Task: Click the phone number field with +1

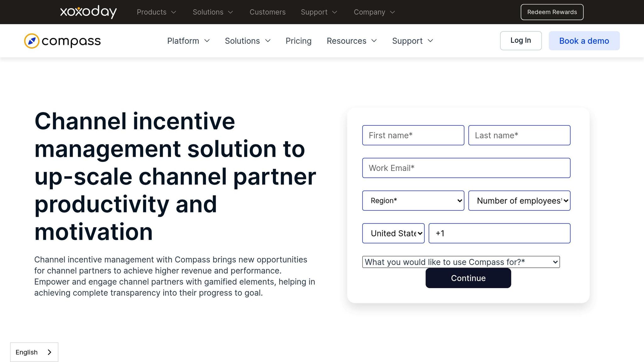Action: point(499,233)
